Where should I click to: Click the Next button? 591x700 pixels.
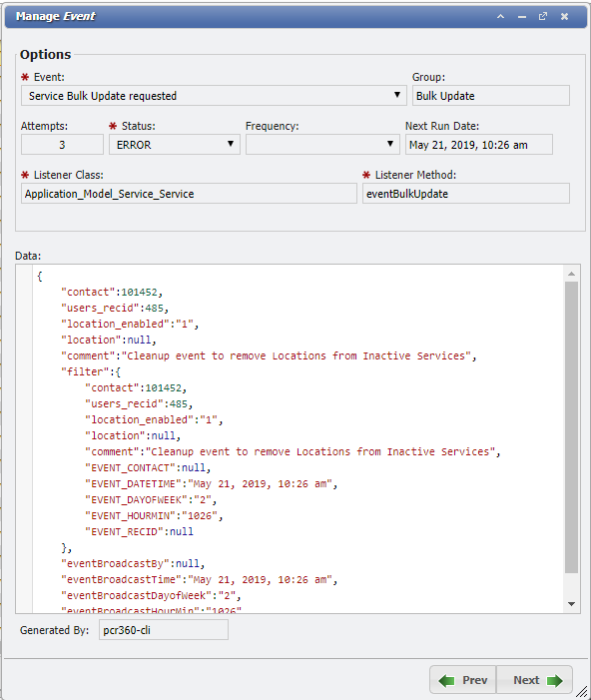pos(534,680)
